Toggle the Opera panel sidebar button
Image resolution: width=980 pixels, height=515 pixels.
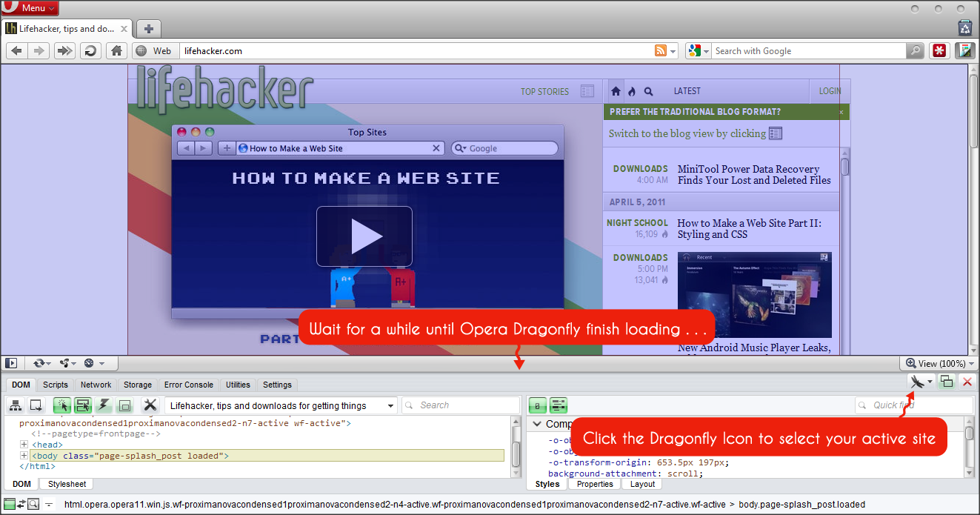[11, 363]
